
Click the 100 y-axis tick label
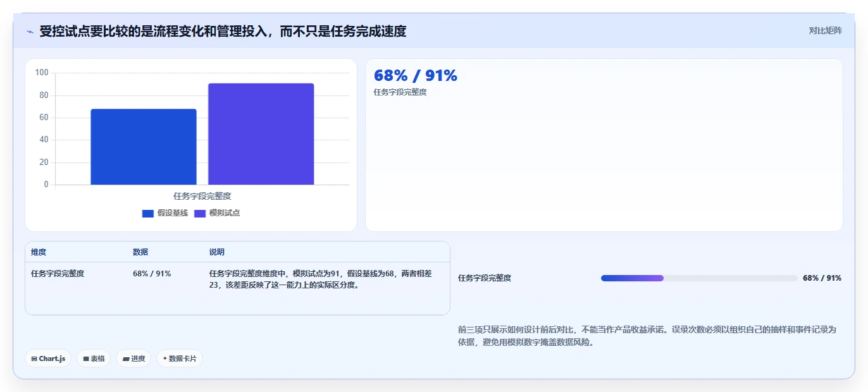[42, 73]
